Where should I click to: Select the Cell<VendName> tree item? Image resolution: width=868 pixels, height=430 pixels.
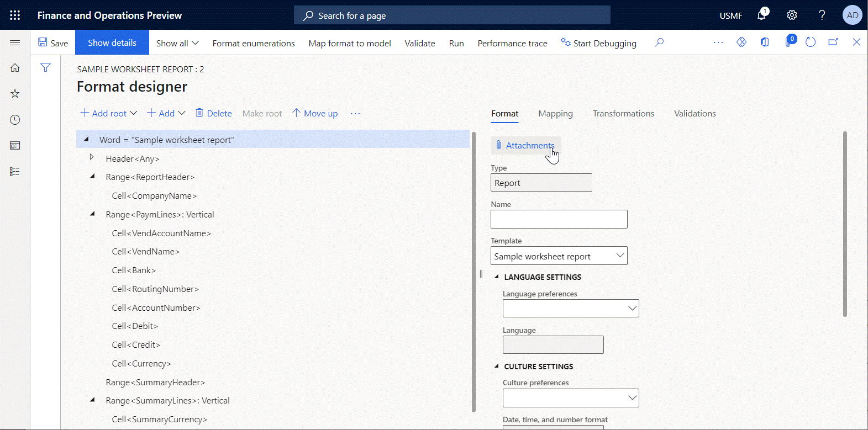tap(145, 252)
